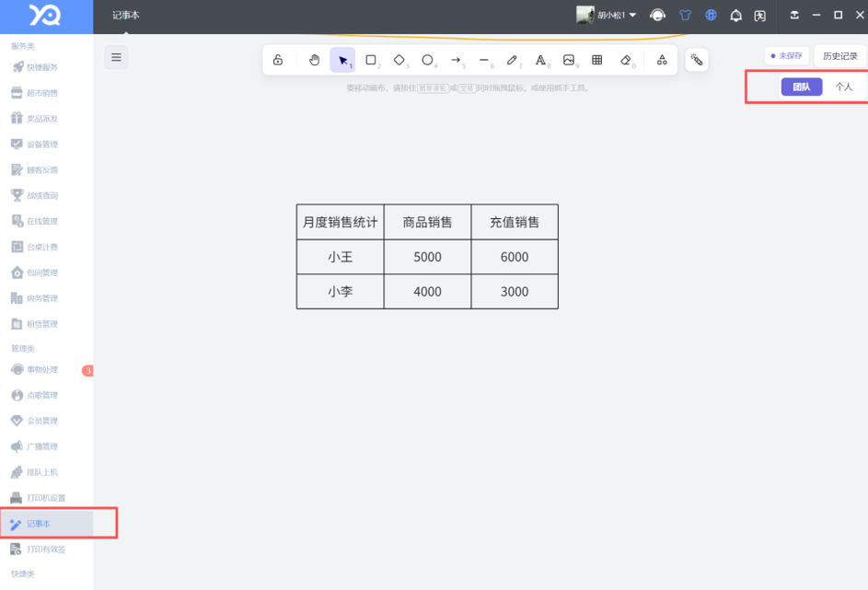Open 超市销售 in the sidebar
The height and width of the screenshot is (590, 868).
[x=47, y=93]
